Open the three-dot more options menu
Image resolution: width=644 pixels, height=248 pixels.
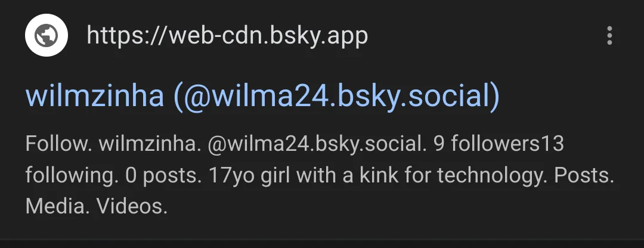[609, 36]
